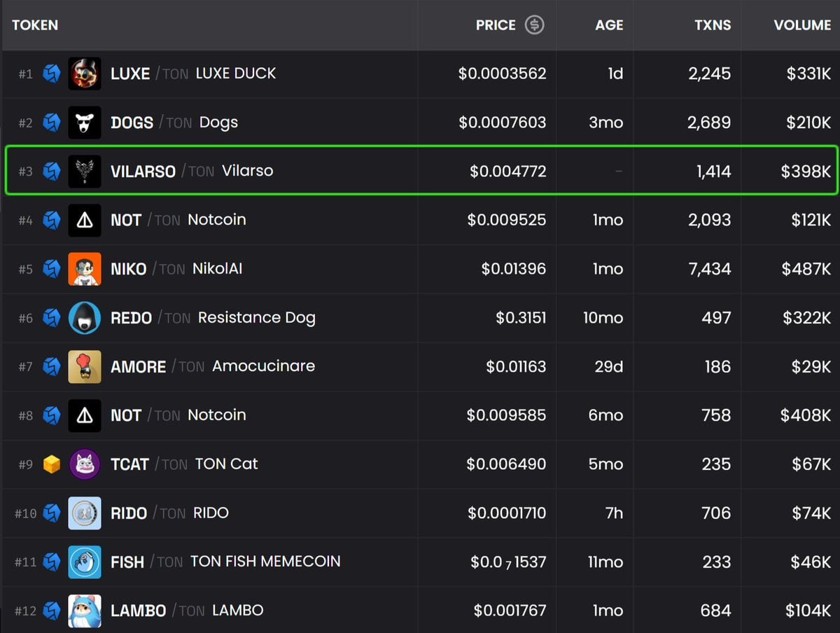The width and height of the screenshot is (840, 633).
Task: Open the LUXE DUCK token logo
Action: [x=85, y=74]
